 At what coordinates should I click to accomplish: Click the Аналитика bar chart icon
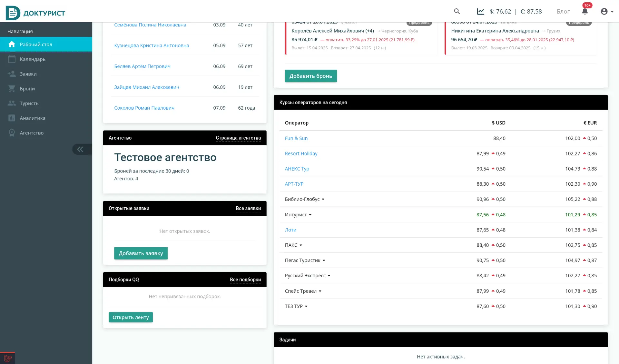[x=12, y=118]
